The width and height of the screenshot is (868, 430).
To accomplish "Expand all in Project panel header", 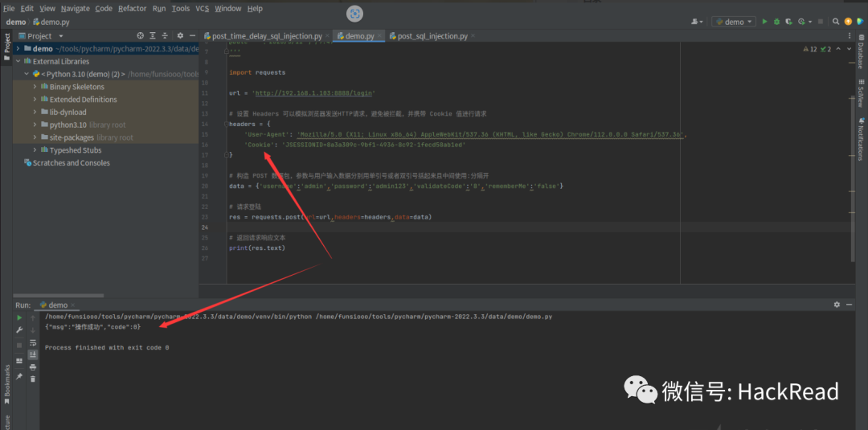I will (153, 36).
